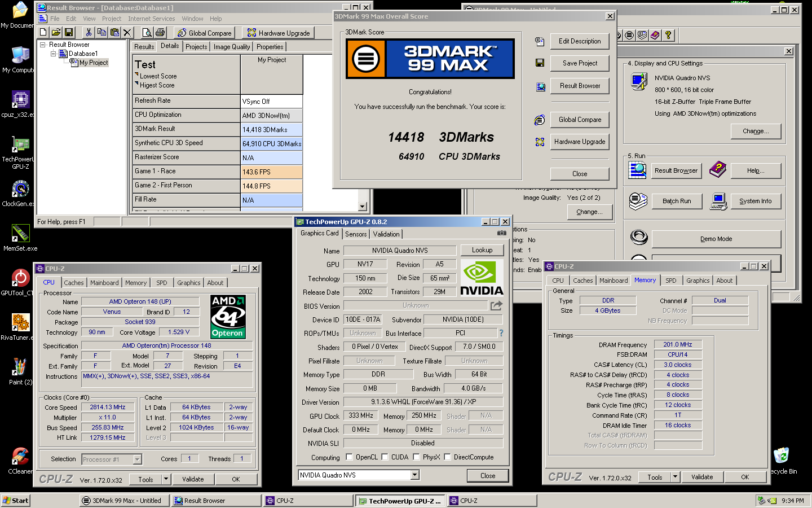The height and width of the screenshot is (508, 812).
Task: Enable the DirectCompute checkbox in GPU-Z
Action: 447,457
